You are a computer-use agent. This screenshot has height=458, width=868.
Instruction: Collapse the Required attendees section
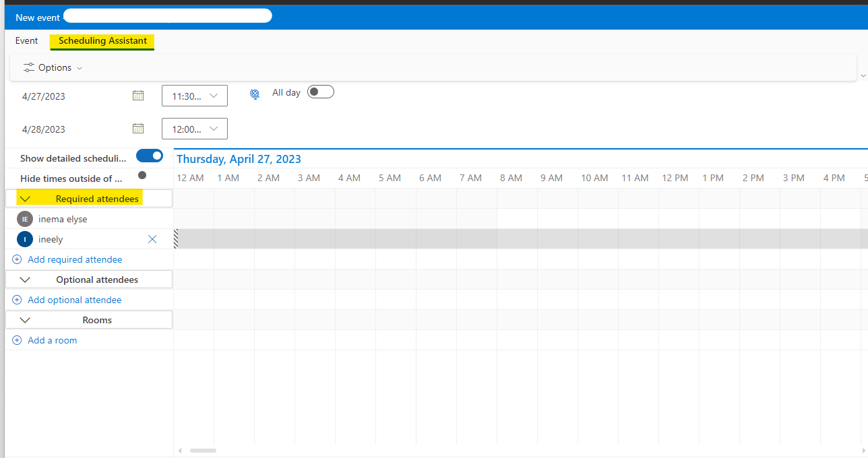(26, 199)
